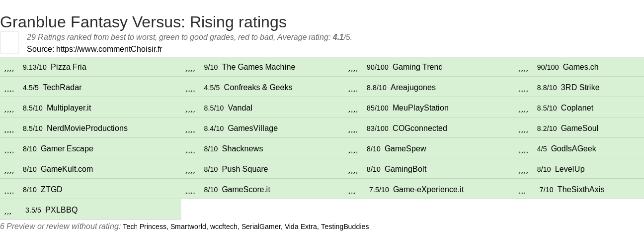Click the rating icon beside TheSixthAxis

522,190
